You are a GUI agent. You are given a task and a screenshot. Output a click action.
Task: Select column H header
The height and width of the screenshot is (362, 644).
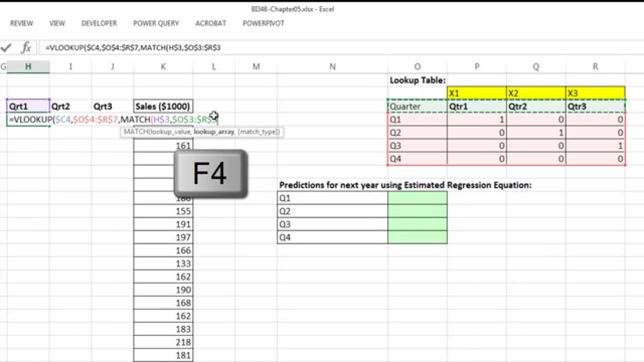(x=28, y=66)
